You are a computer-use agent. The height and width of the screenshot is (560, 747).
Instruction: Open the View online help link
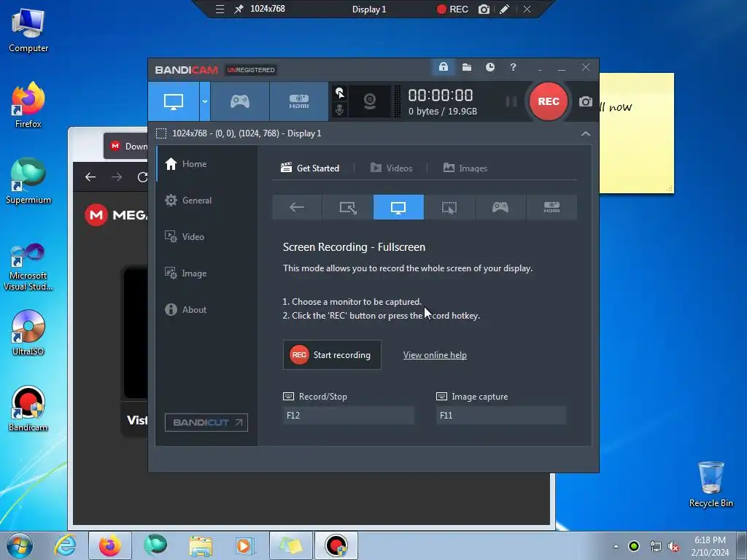click(435, 355)
